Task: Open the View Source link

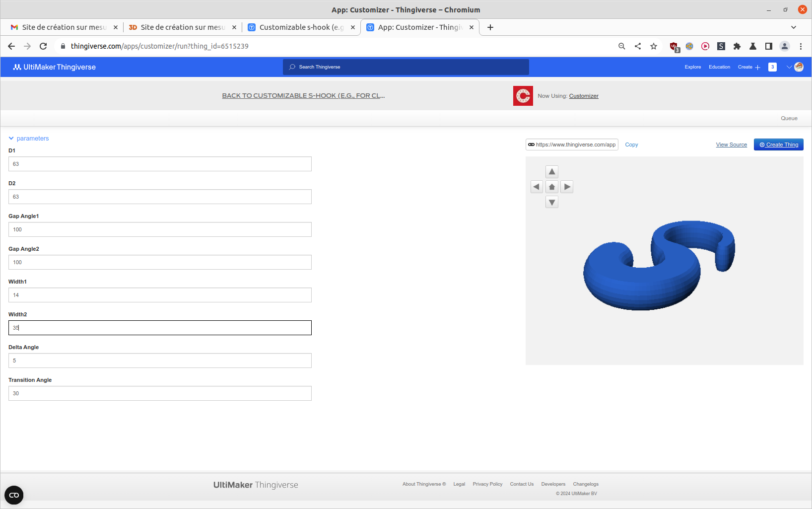Action: point(731,145)
